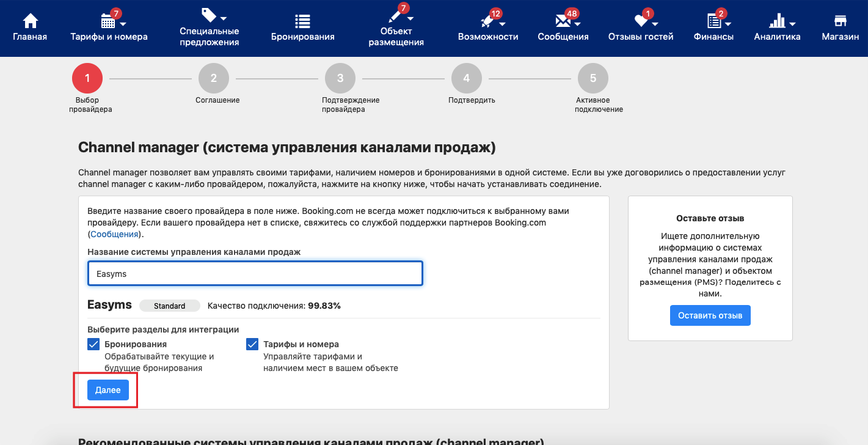Click the Оставить отзыв button
868x445 pixels.
[x=710, y=315]
